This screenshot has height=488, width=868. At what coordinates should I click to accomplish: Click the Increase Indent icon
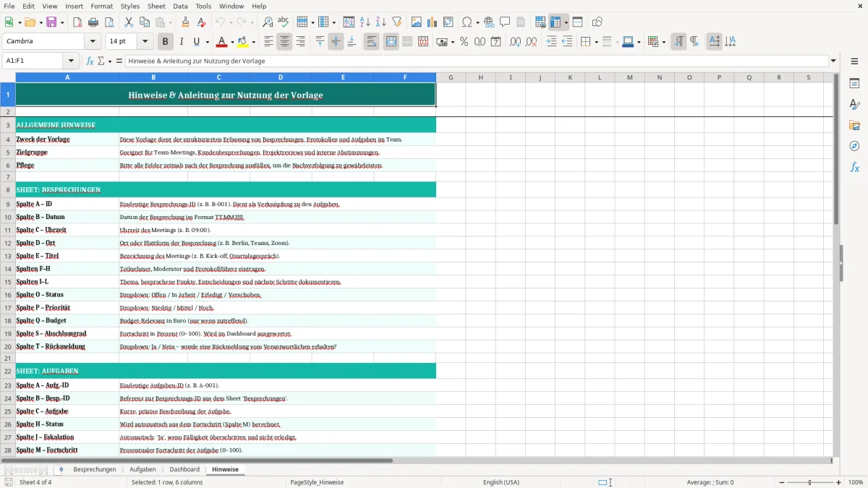click(x=551, y=42)
